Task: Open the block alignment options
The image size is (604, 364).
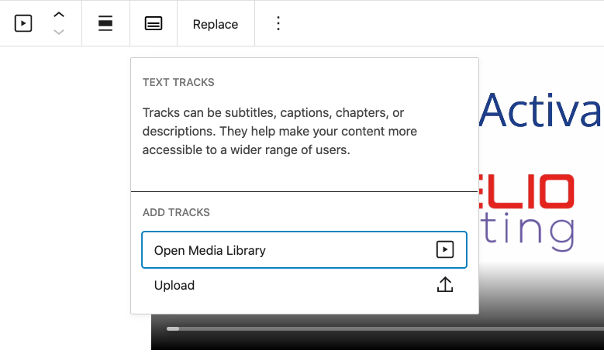Action: pyautogui.click(x=105, y=23)
